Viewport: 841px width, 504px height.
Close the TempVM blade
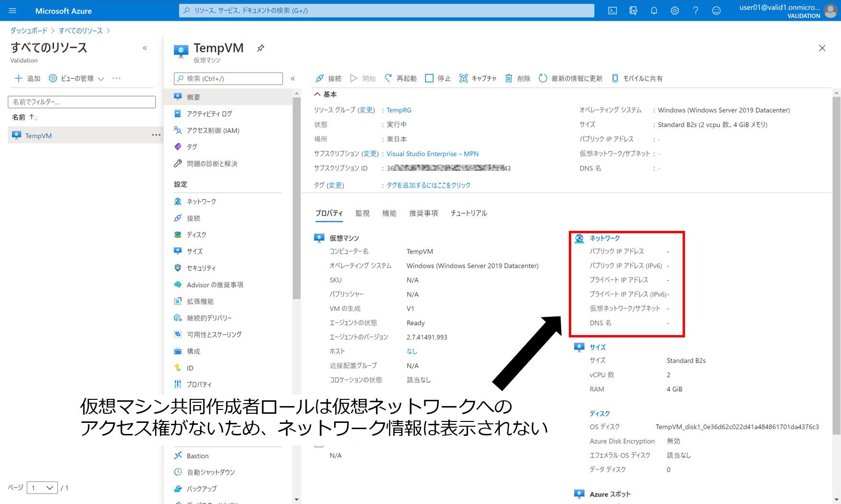pyautogui.click(x=822, y=48)
